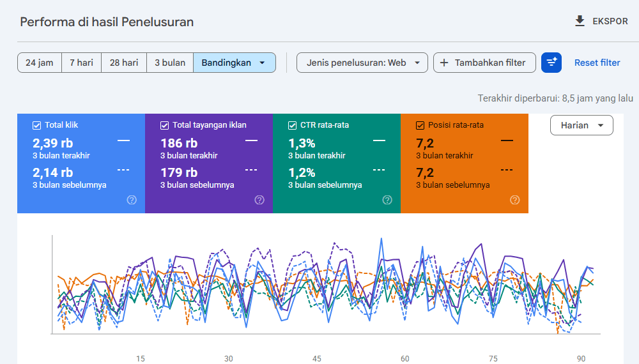639x364 pixels.
Task: Open help icon on CTR rata-rata card
Action: click(387, 200)
